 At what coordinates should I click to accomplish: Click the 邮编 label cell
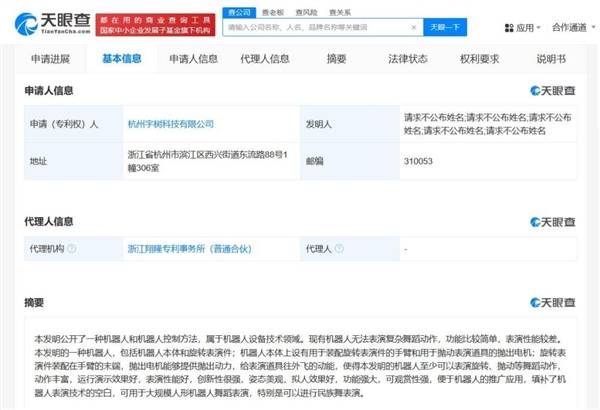click(350, 161)
